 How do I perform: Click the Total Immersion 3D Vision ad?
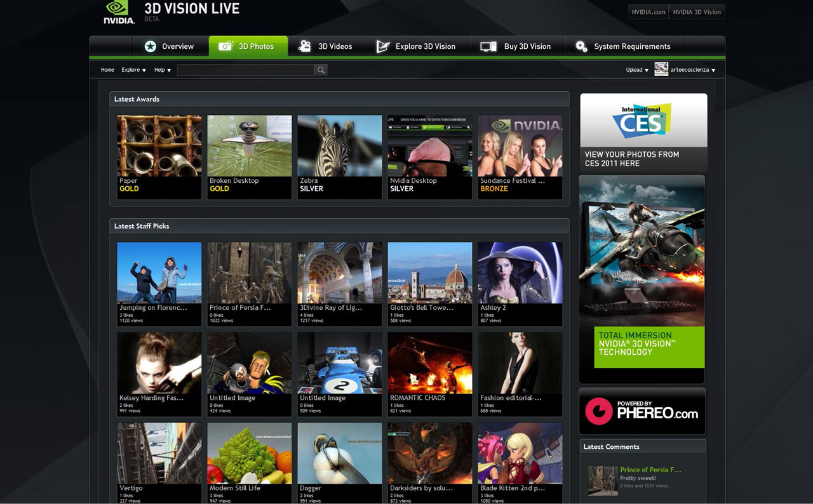click(x=642, y=279)
